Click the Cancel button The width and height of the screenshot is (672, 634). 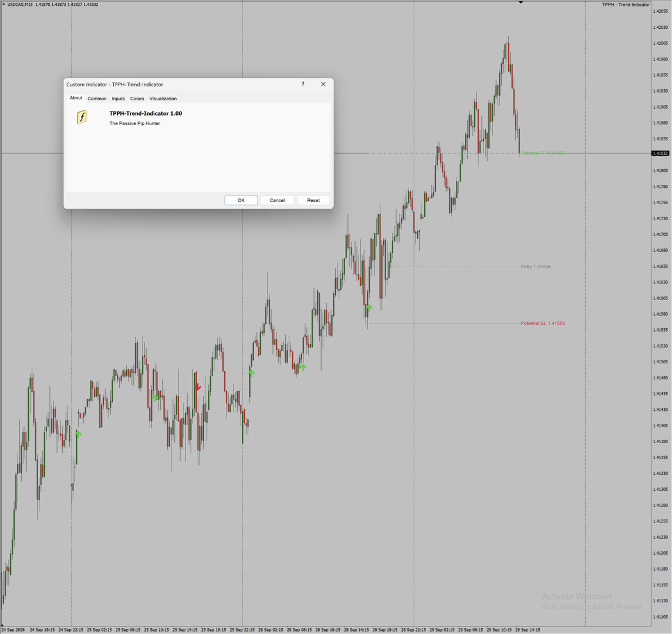(277, 200)
